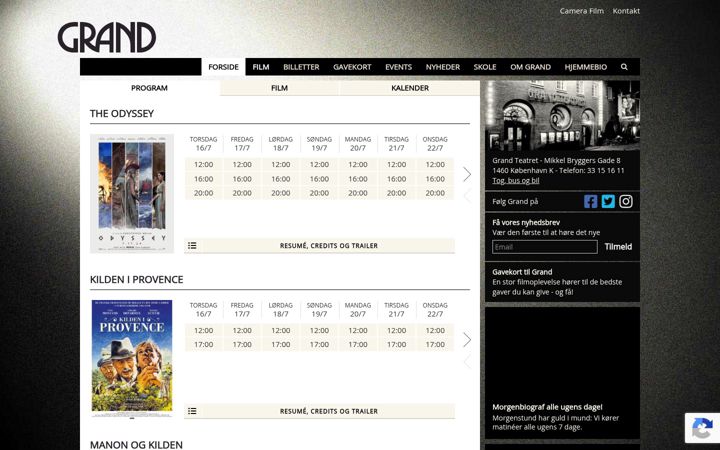
Task: Open the EVENTS menu item
Action: pyautogui.click(x=399, y=67)
